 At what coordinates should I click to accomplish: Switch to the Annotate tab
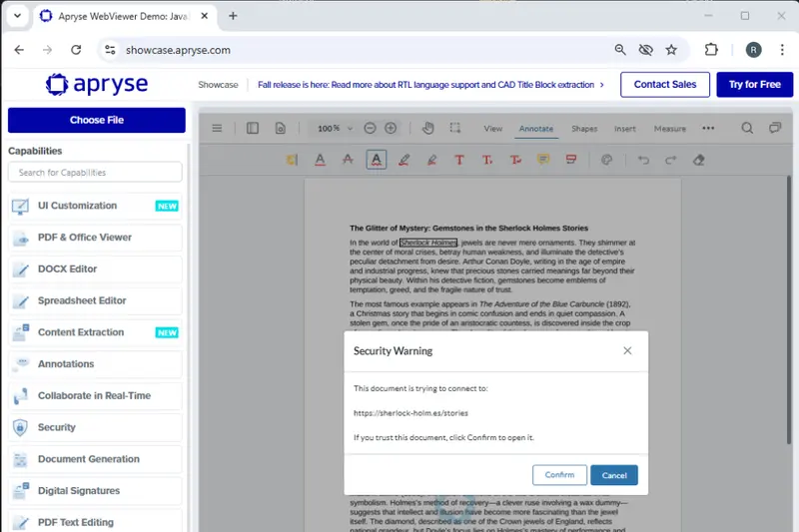pos(536,129)
